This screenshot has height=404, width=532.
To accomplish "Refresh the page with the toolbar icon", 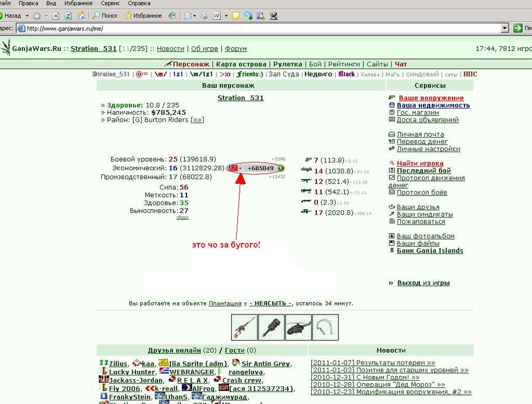I will pos(68,15).
